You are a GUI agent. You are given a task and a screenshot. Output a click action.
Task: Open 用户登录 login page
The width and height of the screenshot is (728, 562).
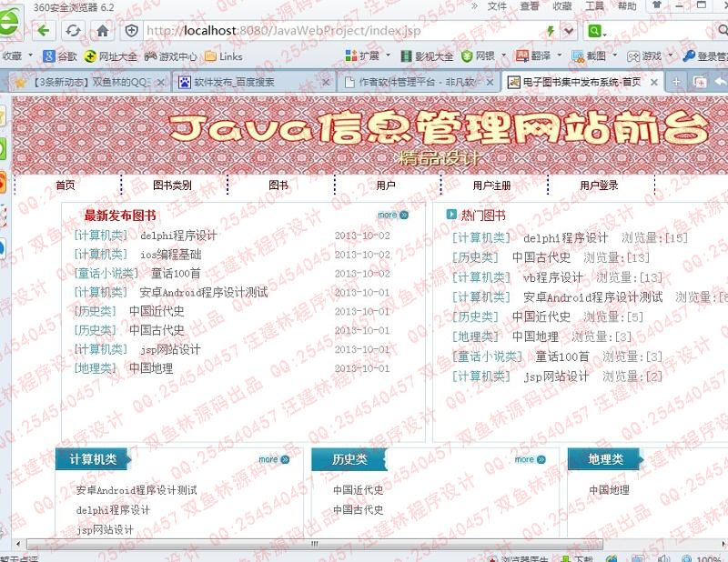tap(599, 186)
